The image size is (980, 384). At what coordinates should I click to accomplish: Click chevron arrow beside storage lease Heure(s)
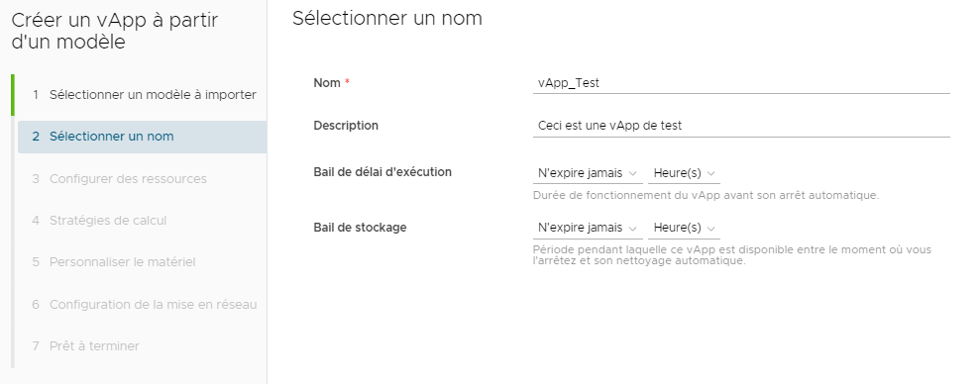click(710, 229)
